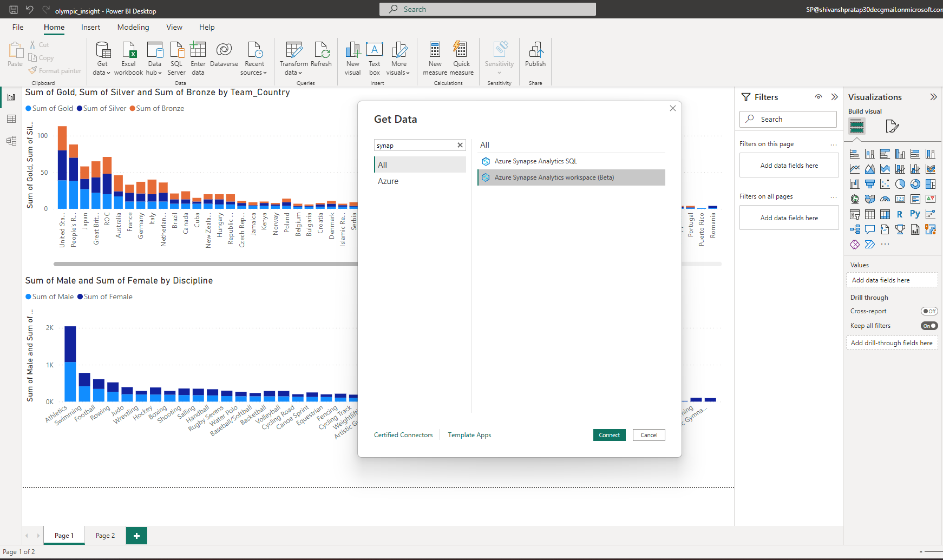
Task: Select the Slicer visual
Action: coord(855,214)
